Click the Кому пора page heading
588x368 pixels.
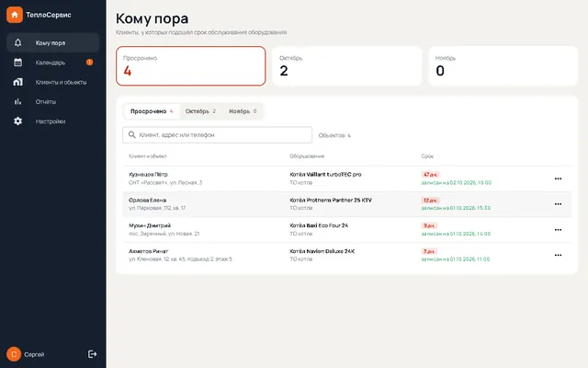click(x=152, y=18)
